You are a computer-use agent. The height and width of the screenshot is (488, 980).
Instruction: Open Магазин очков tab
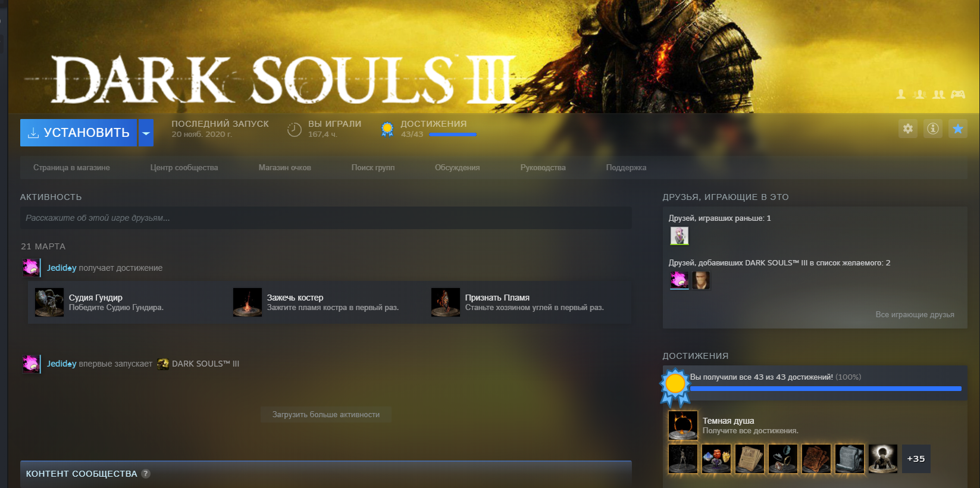pos(284,168)
